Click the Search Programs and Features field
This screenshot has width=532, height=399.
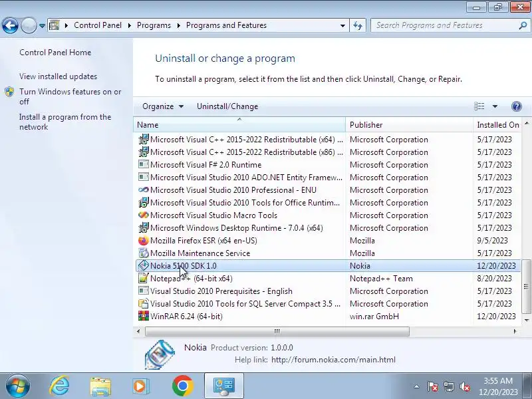444,25
